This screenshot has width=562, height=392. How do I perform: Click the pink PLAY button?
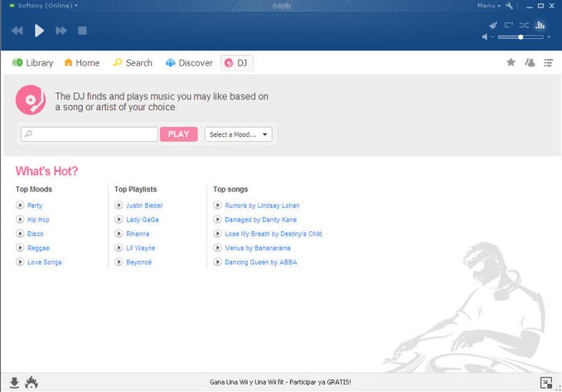point(178,134)
